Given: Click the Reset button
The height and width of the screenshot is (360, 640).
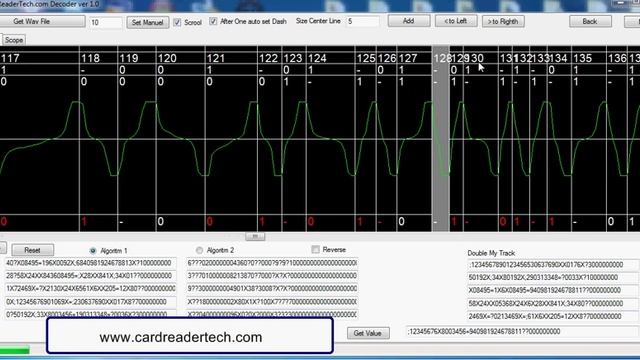Looking at the screenshot, I should [x=33, y=250].
